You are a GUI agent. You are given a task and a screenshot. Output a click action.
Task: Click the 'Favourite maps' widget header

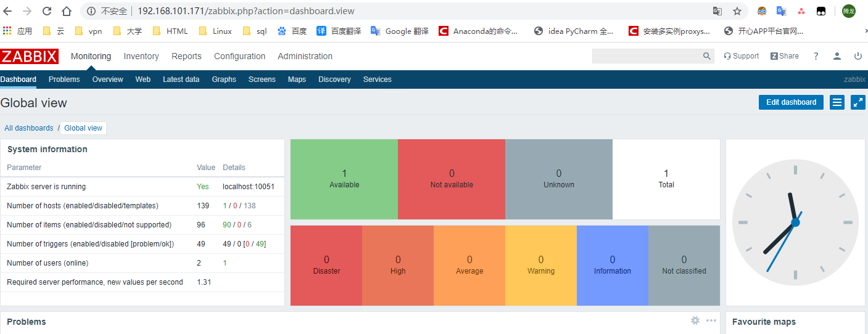click(764, 322)
